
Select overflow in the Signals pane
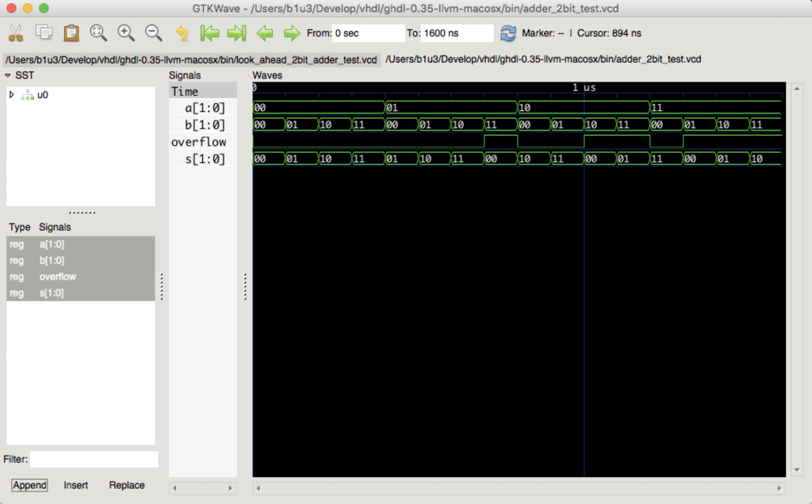click(203, 142)
